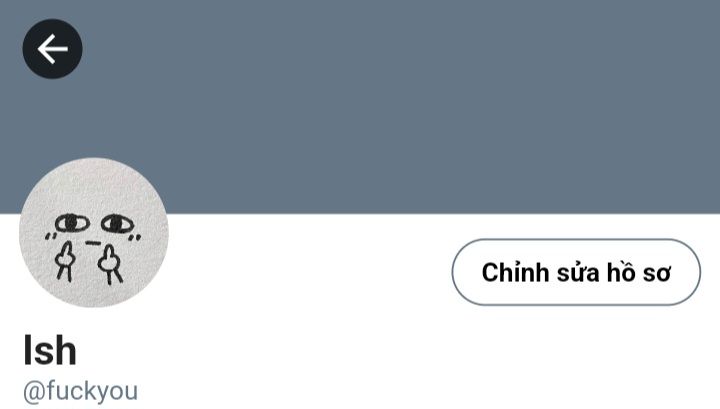Click the banner area above edit button
Image resolution: width=720 pixels, height=409 pixels.
pos(576,138)
